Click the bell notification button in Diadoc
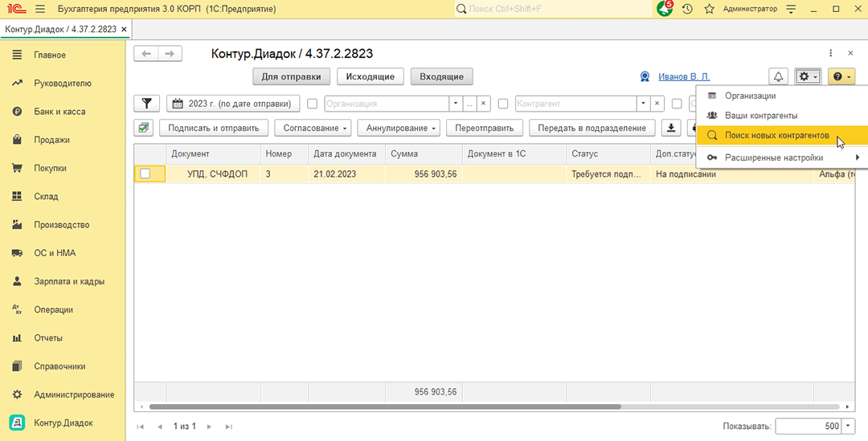The image size is (868, 441). coord(778,77)
